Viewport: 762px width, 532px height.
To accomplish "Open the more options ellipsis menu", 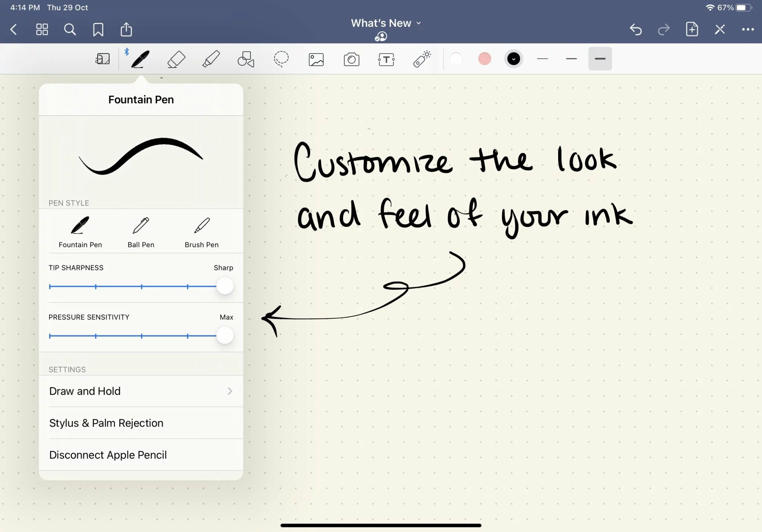I will pyautogui.click(x=748, y=29).
